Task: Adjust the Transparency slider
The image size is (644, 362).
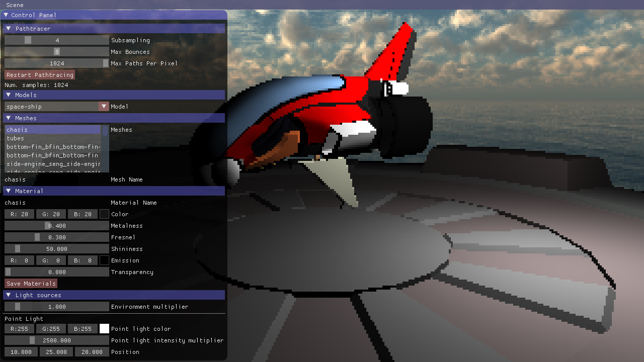Action: tap(57, 272)
